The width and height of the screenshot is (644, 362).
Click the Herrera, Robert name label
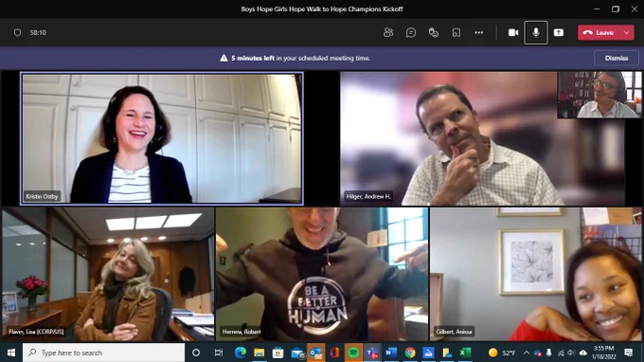241,332
